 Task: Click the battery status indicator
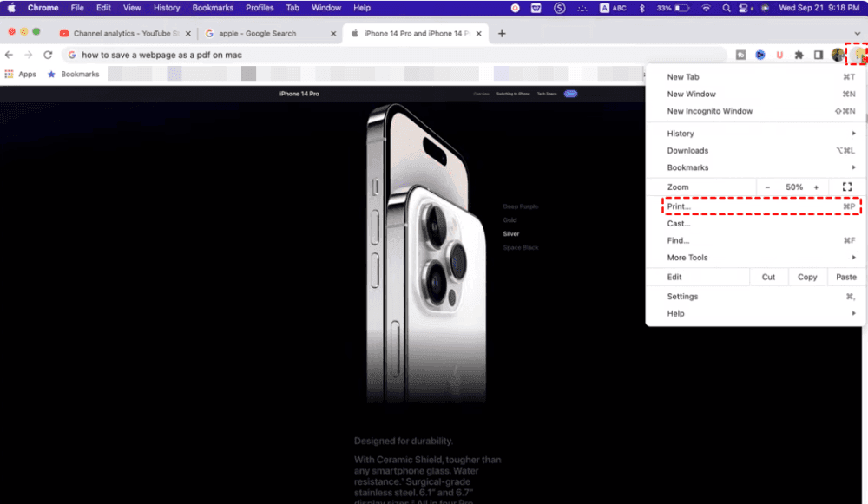click(673, 8)
